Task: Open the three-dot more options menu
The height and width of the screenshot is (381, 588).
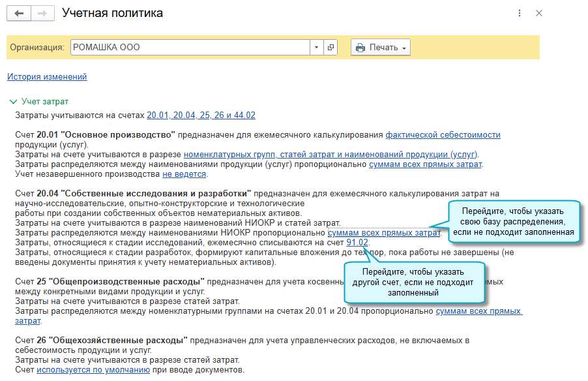Action: tap(519, 14)
